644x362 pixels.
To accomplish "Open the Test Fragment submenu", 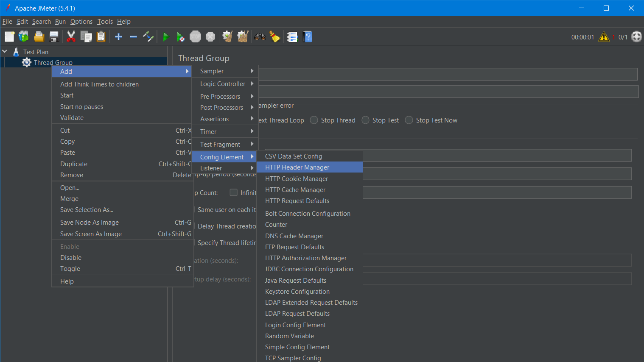I will click(x=224, y=145).
